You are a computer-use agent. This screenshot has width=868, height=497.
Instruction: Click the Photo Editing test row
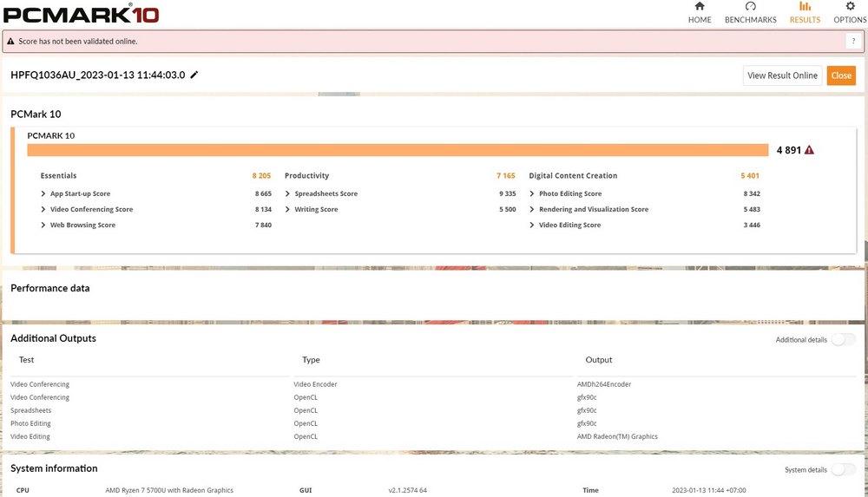(x=30, y=423)
